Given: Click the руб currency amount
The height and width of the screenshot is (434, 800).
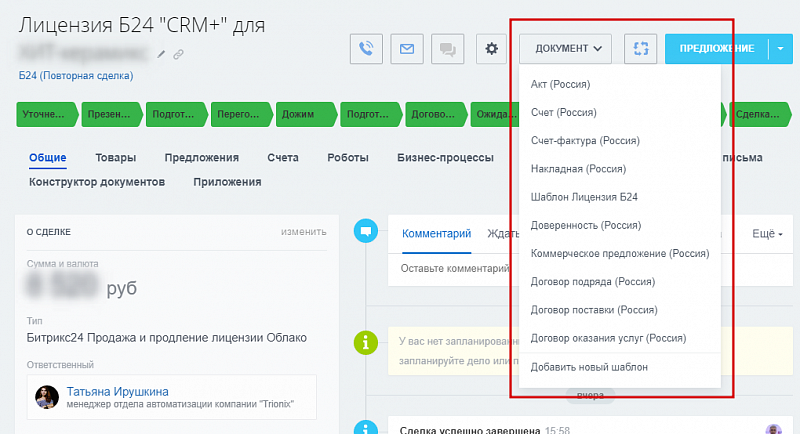Looking at the screenshot, I should 82,287.
